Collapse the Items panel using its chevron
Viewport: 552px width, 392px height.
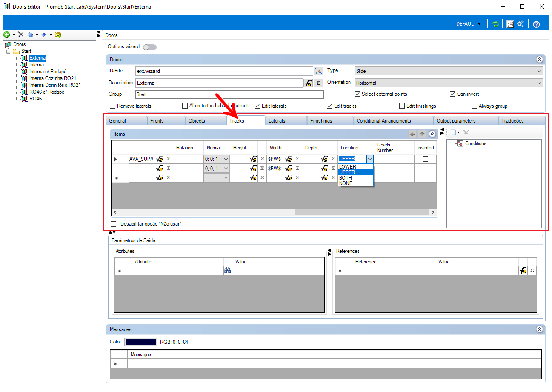(x=432, y=134)
